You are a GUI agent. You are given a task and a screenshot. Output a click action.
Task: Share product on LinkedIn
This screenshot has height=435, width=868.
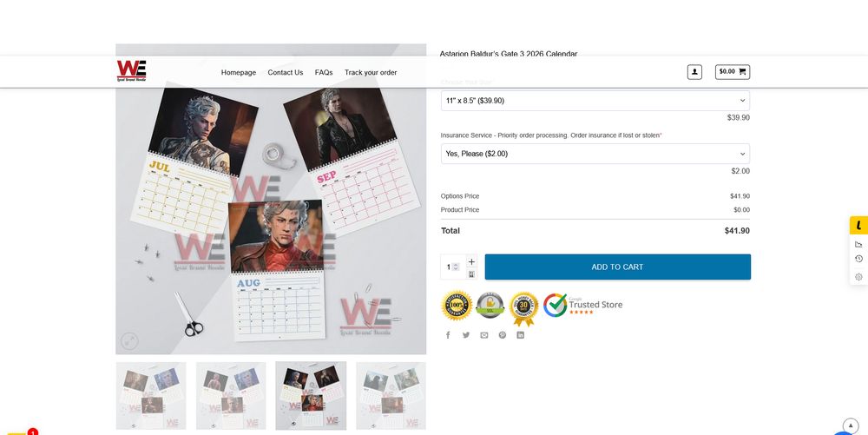tap(520, 335)
